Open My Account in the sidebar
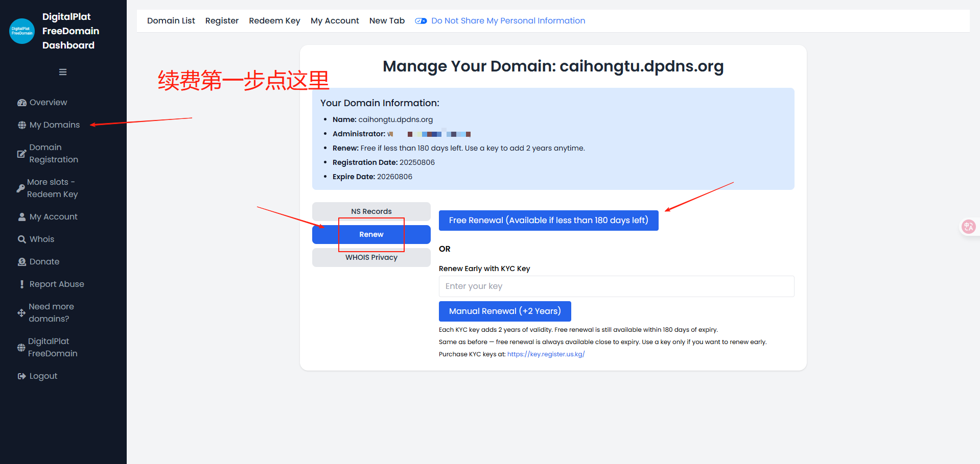This screenshot has height=464, width=980. pyautogui.click(x=54, y=217)
